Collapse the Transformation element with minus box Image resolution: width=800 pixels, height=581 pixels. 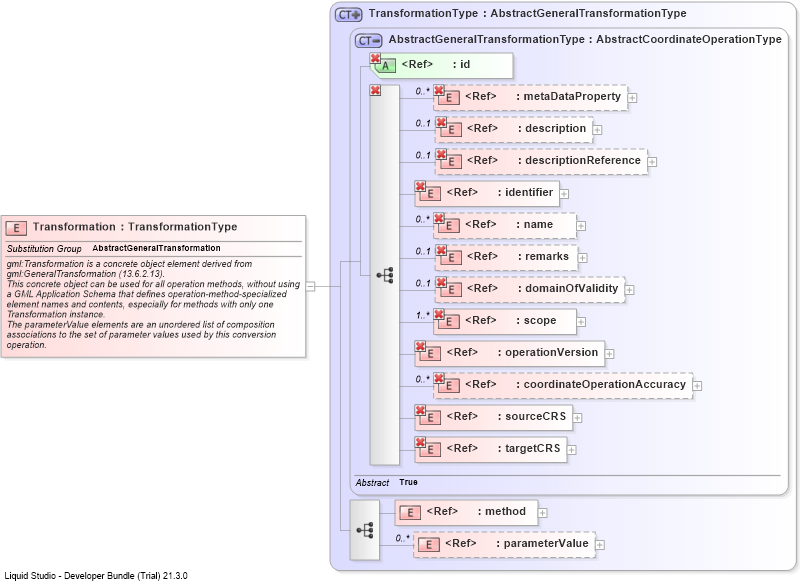(x=310, y=286)
